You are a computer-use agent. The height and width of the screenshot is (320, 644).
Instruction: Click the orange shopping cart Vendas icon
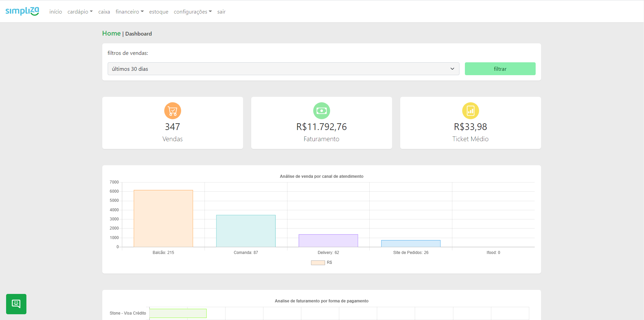point(173,111)
